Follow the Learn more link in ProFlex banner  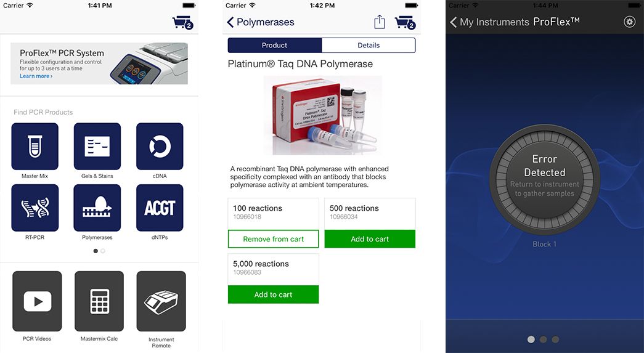[x=36, y=76]
